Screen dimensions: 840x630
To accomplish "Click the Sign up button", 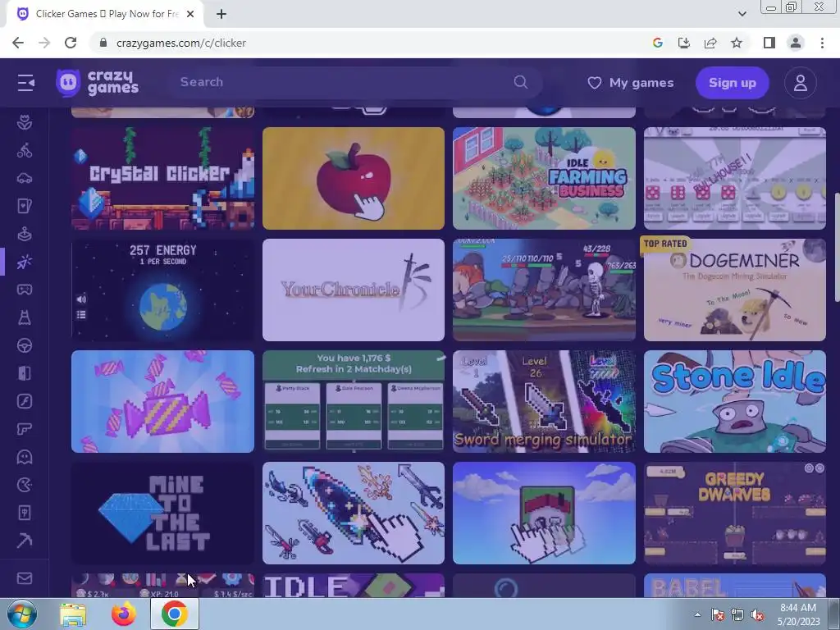I will pos(733,83).
